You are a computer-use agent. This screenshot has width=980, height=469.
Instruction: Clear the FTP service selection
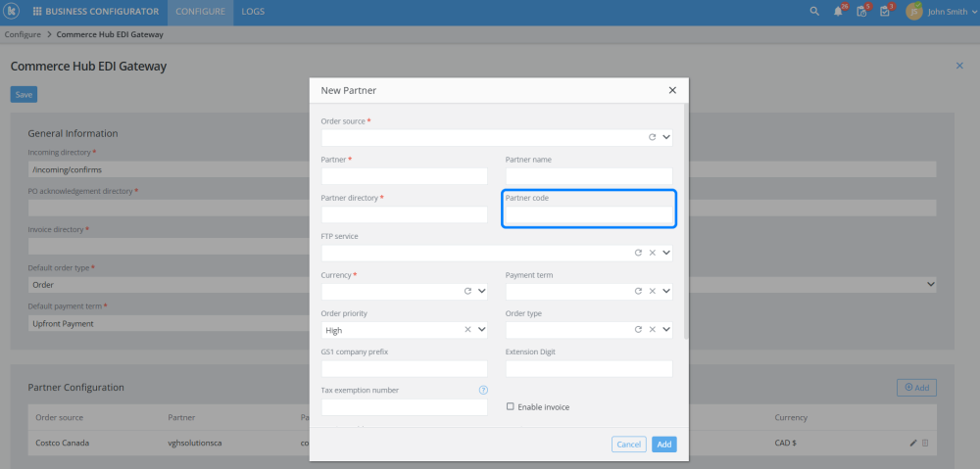pos(653,253)
